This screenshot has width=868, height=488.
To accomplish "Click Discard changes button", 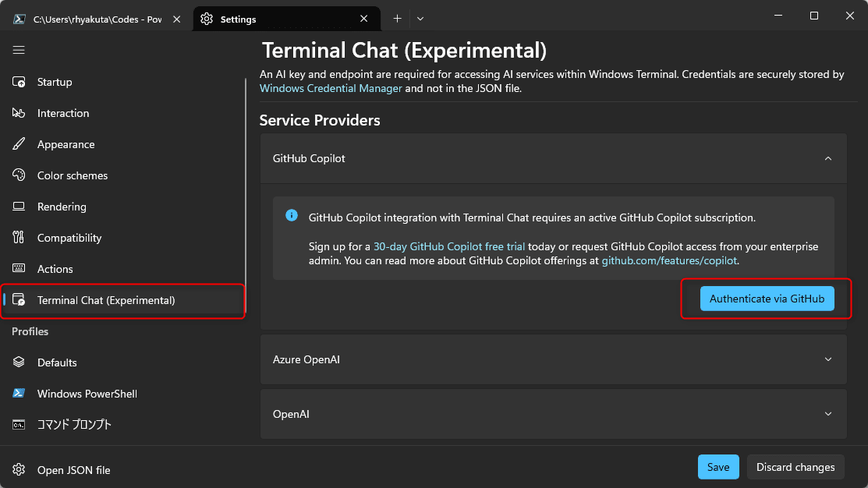I will 795,467.
